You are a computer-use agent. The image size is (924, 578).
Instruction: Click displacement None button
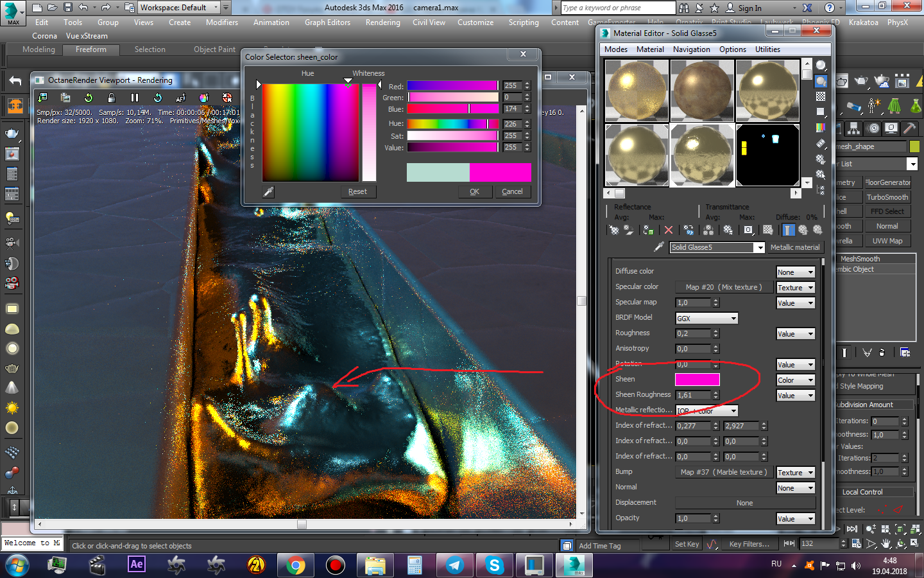click(744, 503)
